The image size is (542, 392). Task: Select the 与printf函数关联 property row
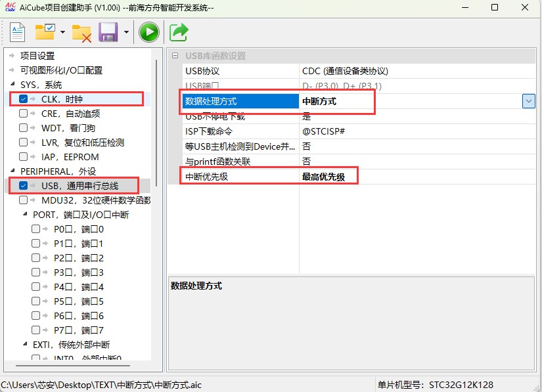359,162
